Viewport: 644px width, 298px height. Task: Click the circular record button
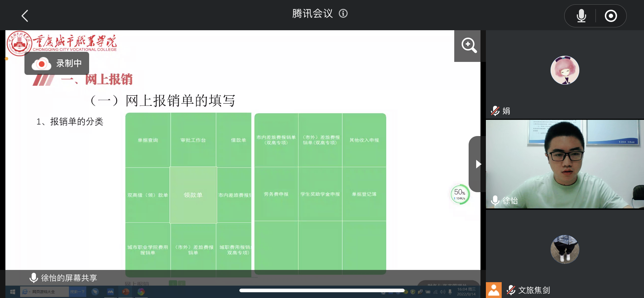(611, 16)
